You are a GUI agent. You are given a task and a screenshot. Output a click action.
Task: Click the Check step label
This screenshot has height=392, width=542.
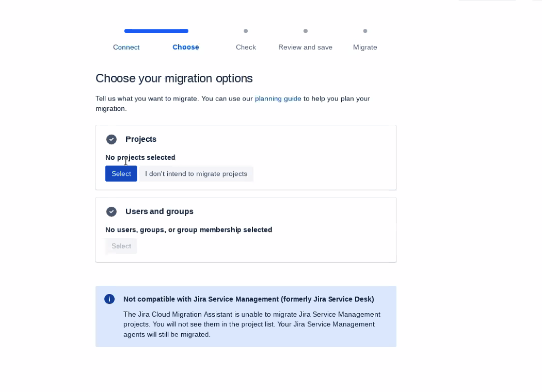point(246,47)
